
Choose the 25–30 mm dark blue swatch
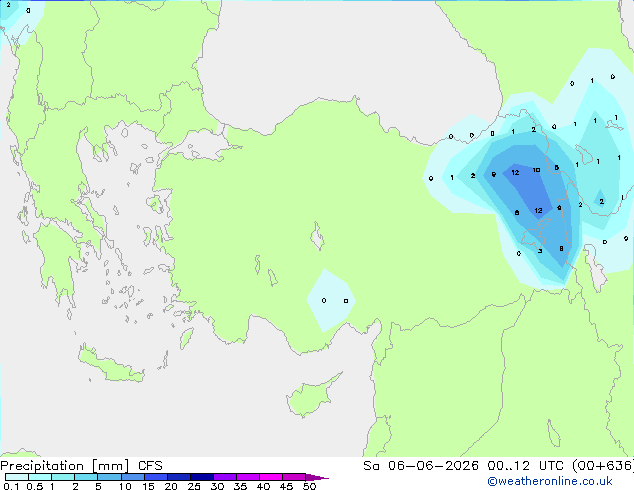[201, 477]
